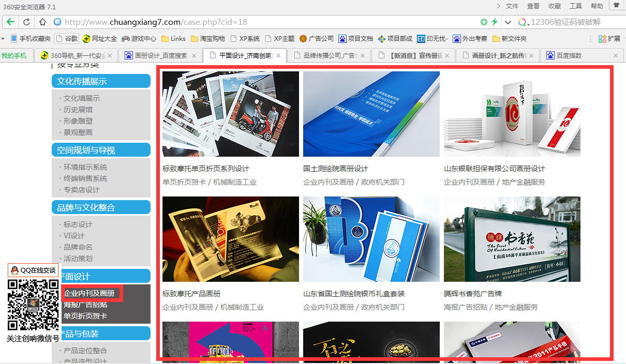Select 品牌与文化整合 category header

101,207
